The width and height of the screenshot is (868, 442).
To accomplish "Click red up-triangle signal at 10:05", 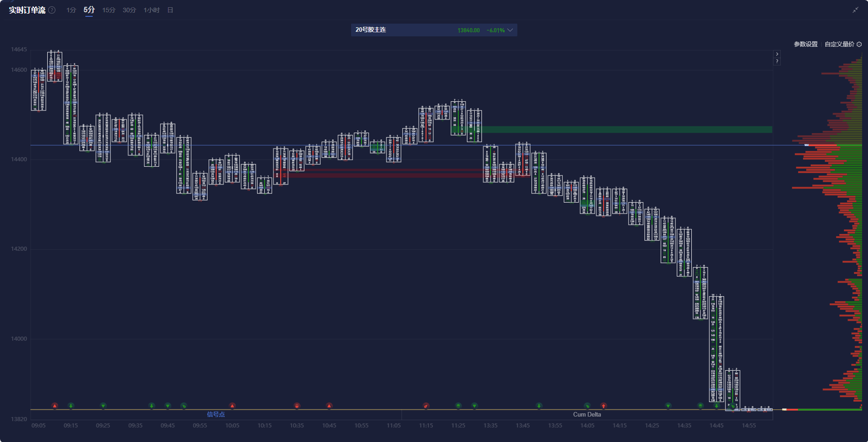I will point(232,406).
